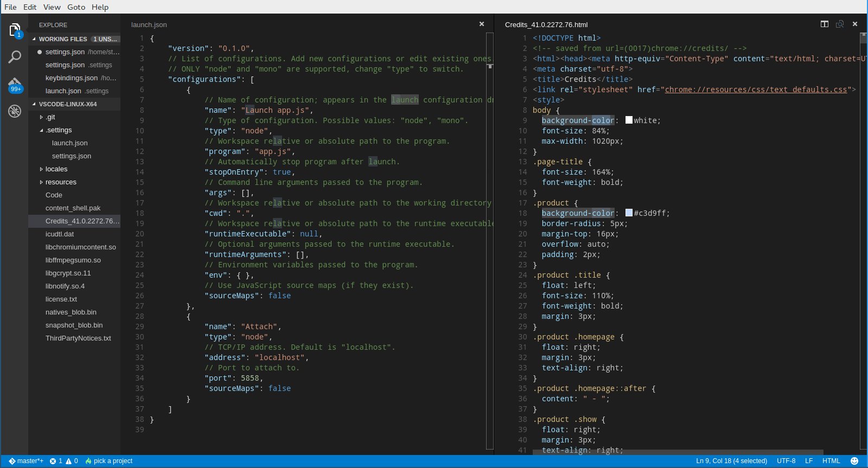Click the 1 UNSAVED badge
Image resolution: width=868 pixels, height=468 pixels.
(105, 39)
